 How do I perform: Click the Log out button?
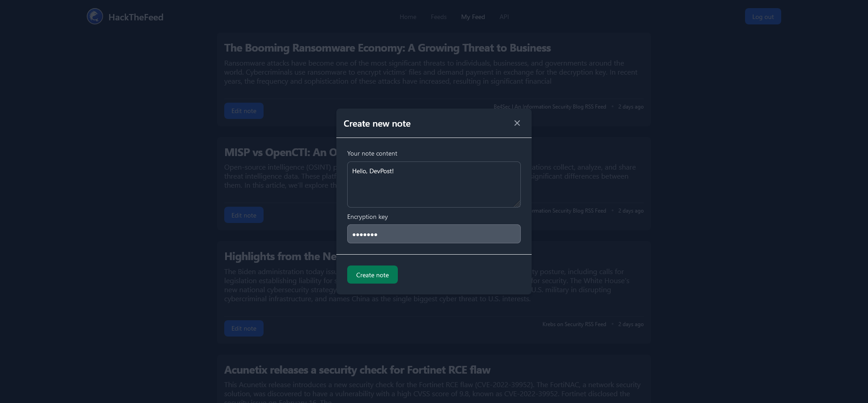(763, 17)
